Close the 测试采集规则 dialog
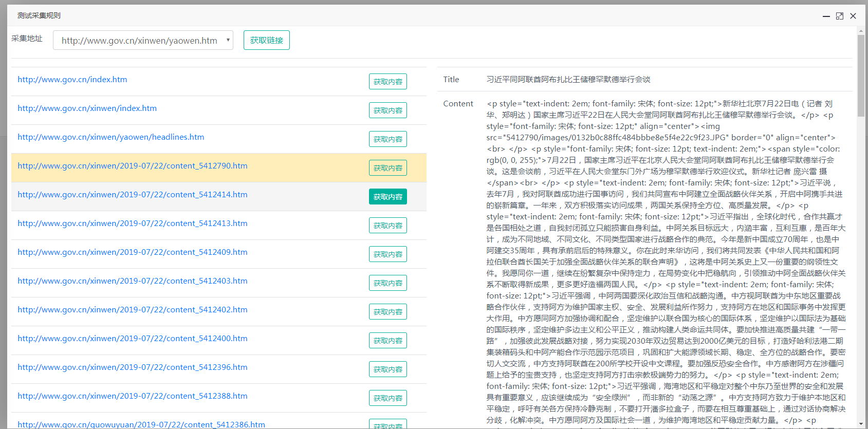This screenshot has height=429, width=868. (x=853, y=16)
